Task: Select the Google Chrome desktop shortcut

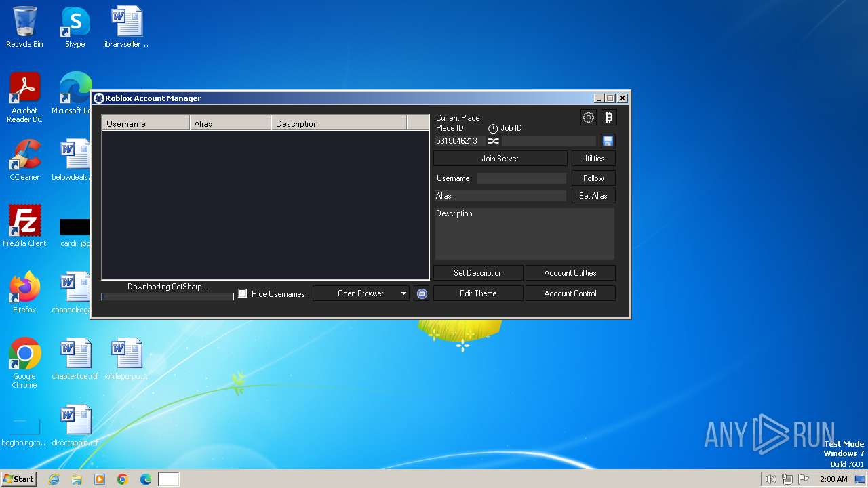Action: (x=24, y=363)
